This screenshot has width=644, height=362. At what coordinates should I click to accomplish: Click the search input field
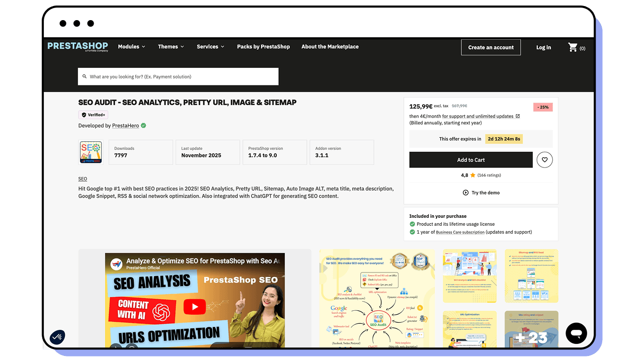click(178, 76)
